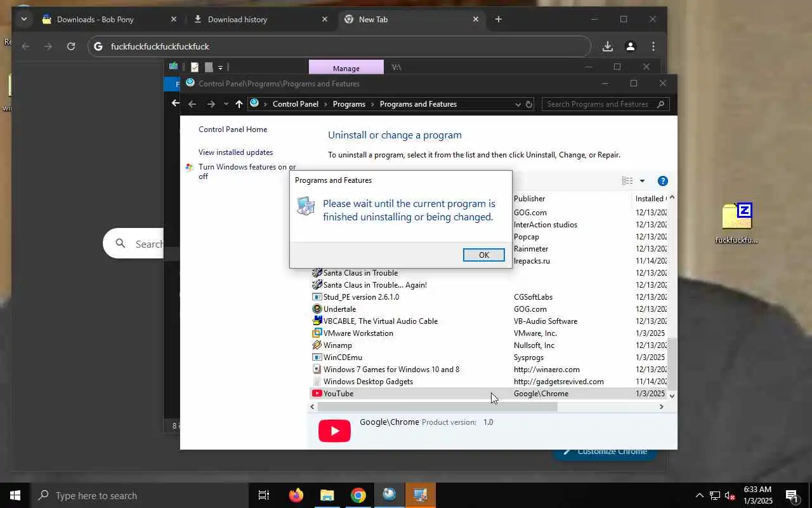The width and height of the screenshot is (812, 508).
Task: Open the Manage tab in File Explorer
Action: pyautogui.click(x=346, y=68)
